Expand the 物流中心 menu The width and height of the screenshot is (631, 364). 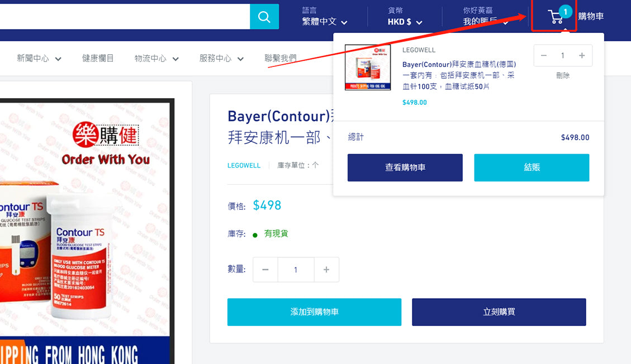(156, 58)
